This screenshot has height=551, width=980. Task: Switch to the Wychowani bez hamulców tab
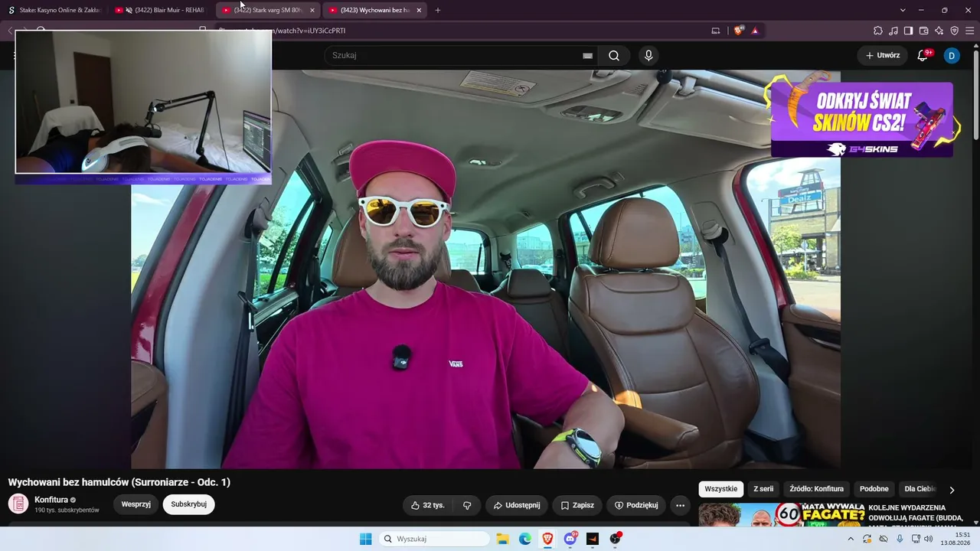(x=375, y=10)
